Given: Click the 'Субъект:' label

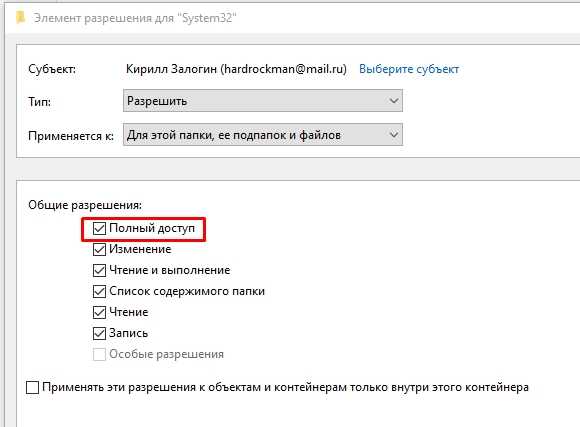Looking at the screenshot, I should point(52,69).
